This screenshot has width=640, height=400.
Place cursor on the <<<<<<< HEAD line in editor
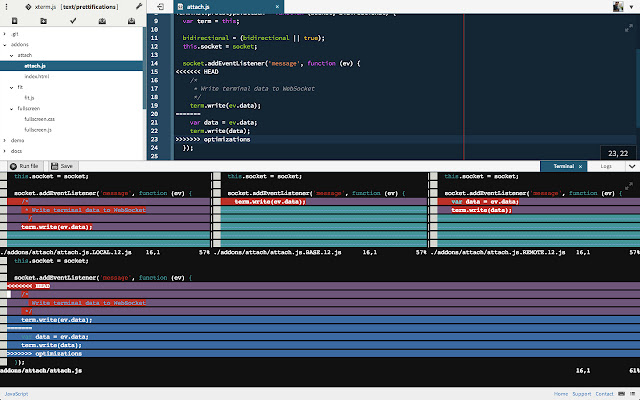coord(197,72)
